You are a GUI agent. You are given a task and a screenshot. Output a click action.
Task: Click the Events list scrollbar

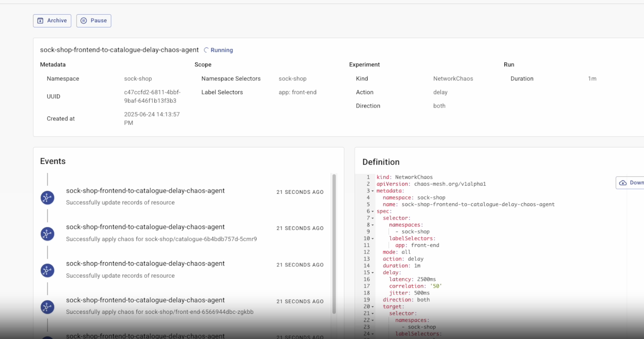[334, 244]
